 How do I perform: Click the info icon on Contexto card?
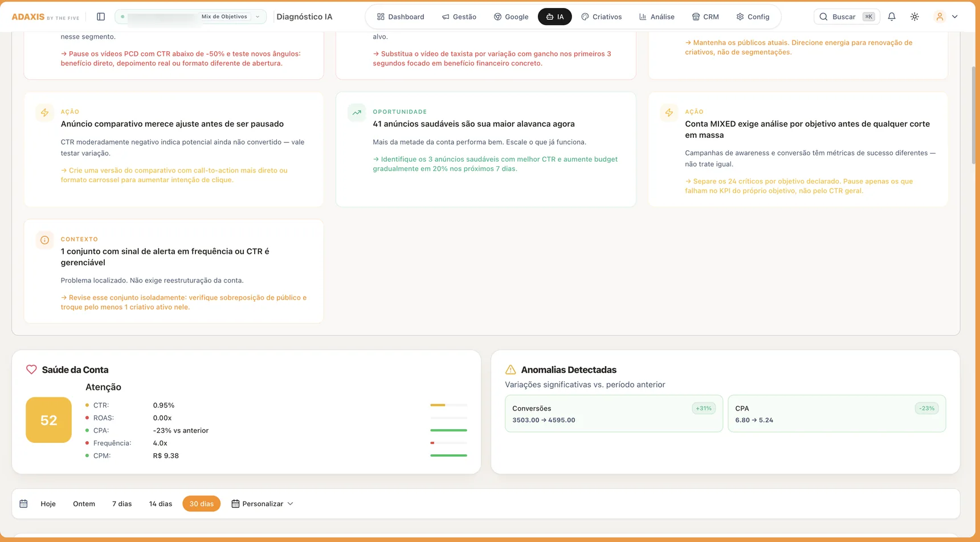[x=44, y=240]
